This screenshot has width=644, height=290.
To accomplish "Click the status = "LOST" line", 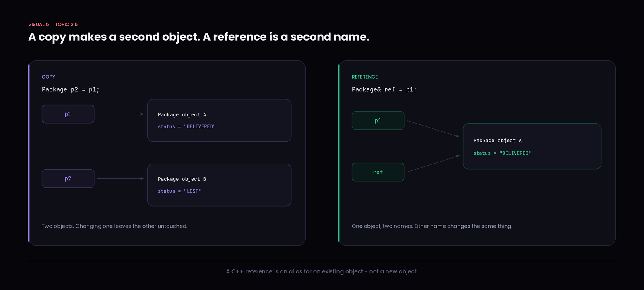I will pos(180,191).
